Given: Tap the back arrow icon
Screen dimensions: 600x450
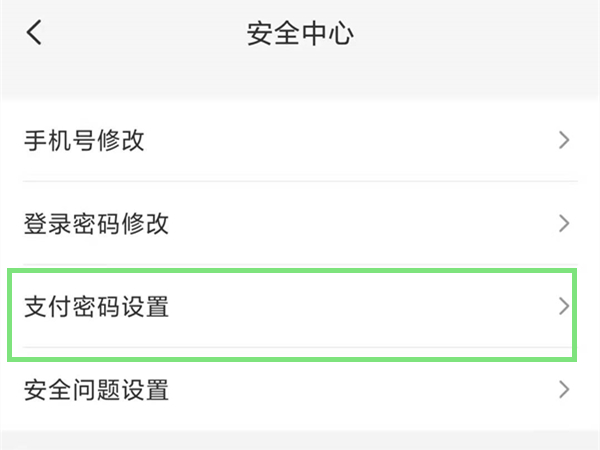Looking at the screenshot, I should pos(35,34).
